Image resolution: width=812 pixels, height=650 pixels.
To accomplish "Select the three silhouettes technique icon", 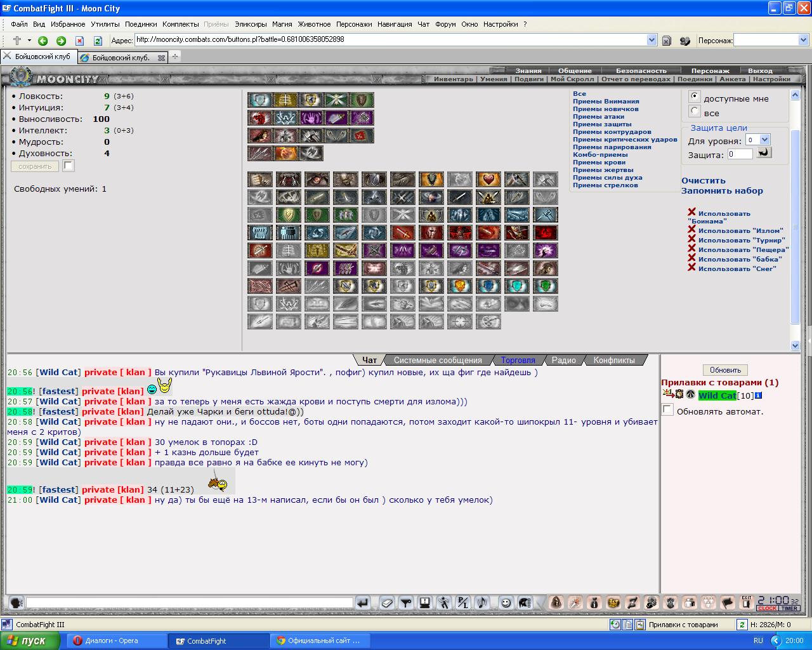I will (289, 232).
